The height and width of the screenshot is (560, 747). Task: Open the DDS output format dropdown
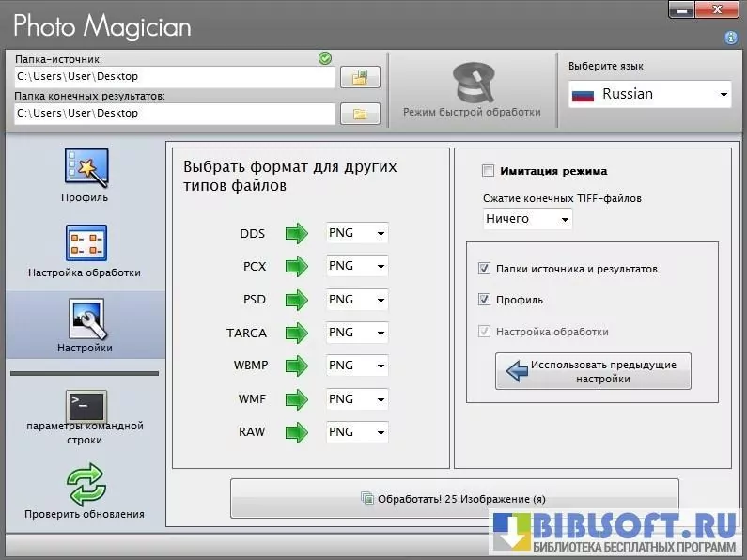pyautogui.click(x=357, y=233)
